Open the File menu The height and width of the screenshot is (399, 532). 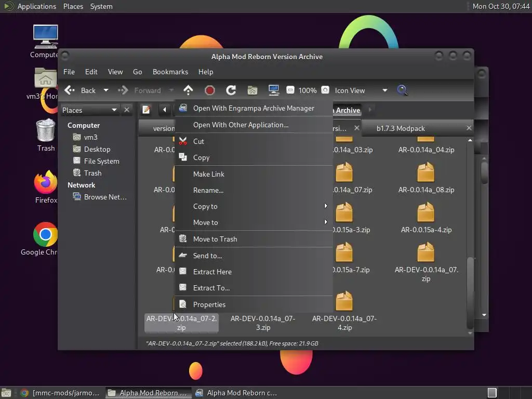pos(69,72)
